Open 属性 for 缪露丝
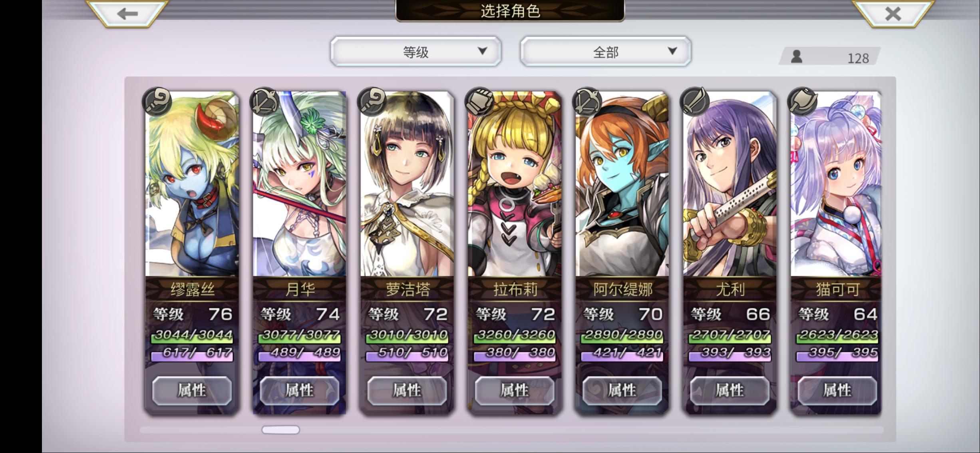The height and width of the screenshot is (453, 980). tap(192, 390)
